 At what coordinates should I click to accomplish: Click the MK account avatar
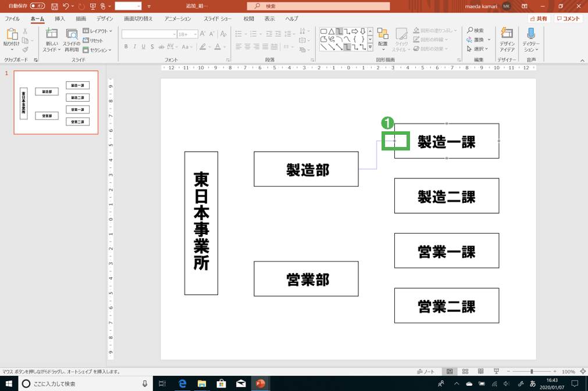click(506, 6)
